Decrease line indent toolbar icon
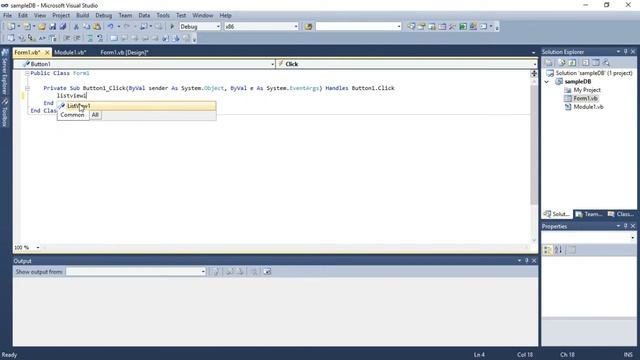640x360 pixels. (67, 38)
